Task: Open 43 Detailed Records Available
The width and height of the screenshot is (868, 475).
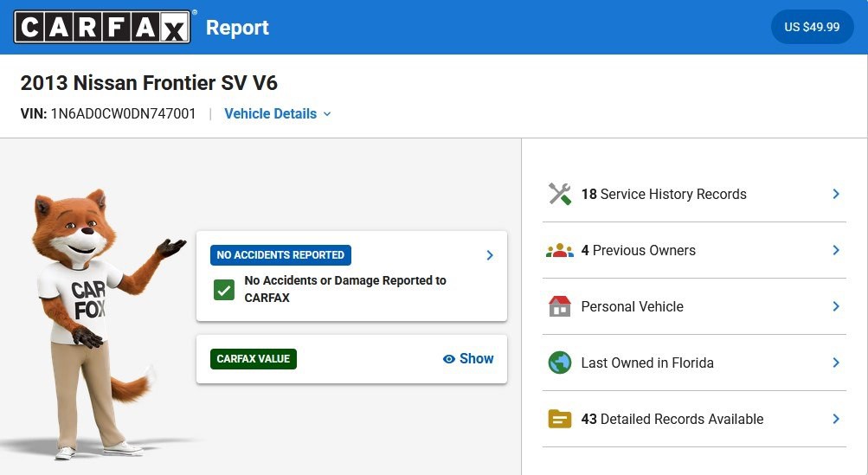Action: pos(694,419)
